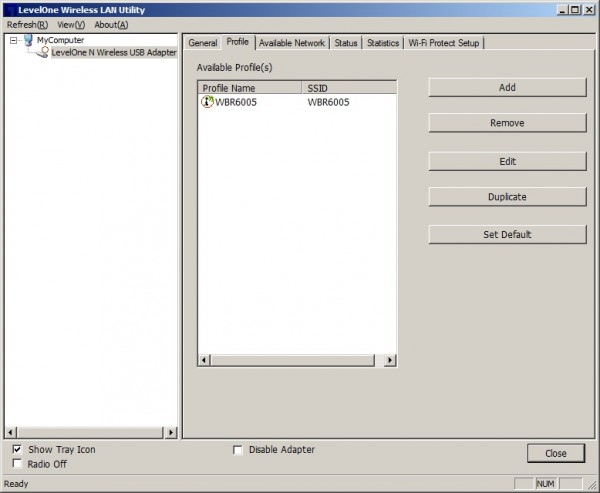Click the application icon in title bar

pos(11,10)
